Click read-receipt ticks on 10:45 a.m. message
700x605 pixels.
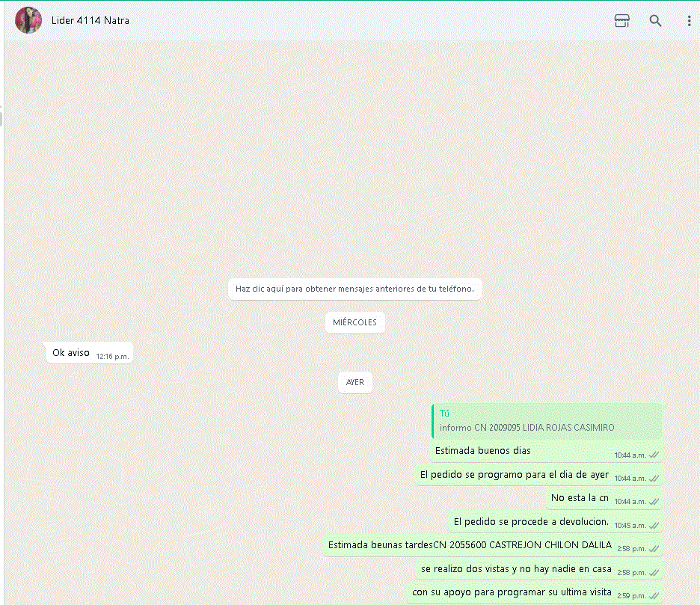coord(654,525)
